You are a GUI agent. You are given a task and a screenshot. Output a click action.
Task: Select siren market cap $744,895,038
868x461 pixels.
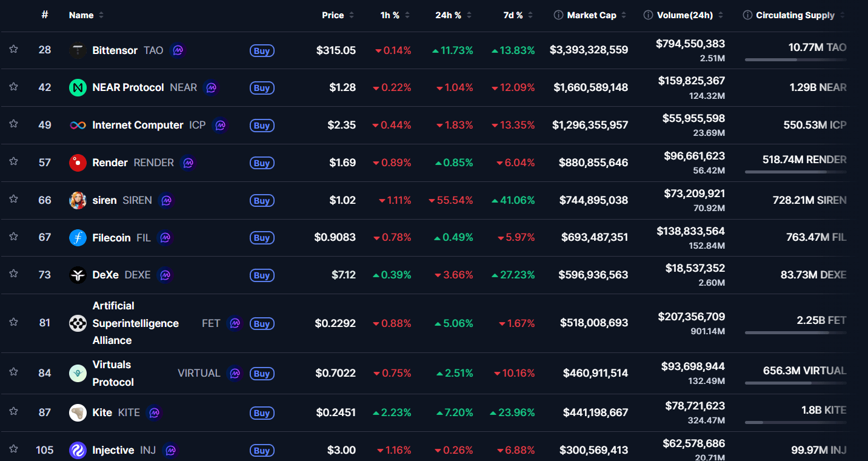coord(593,200)
